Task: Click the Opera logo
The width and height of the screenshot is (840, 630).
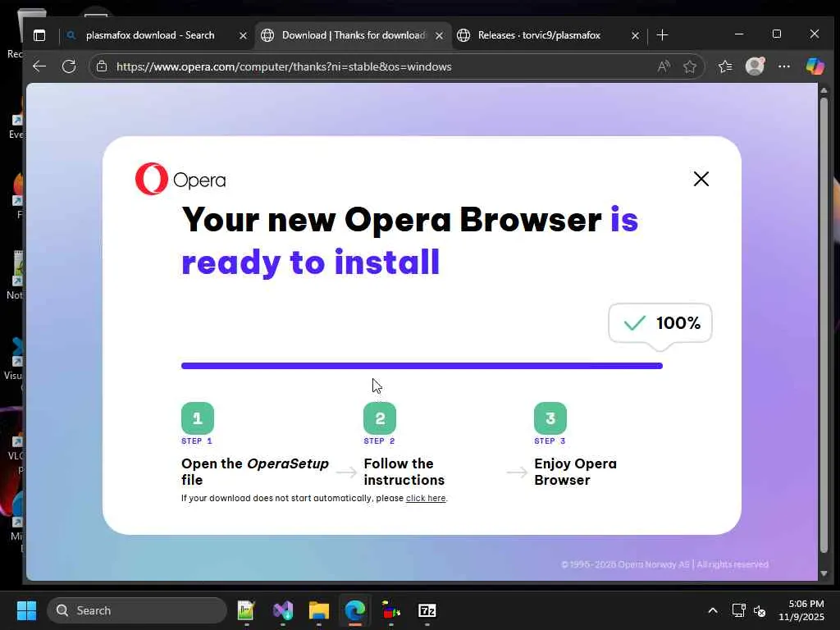Action: 180,179
